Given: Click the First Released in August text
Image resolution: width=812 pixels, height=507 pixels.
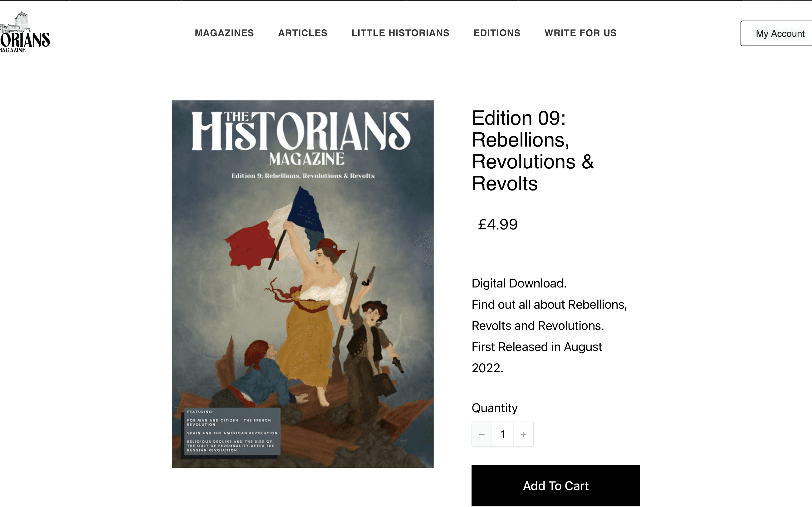Looking at the screenshot, I should [537, 347].
